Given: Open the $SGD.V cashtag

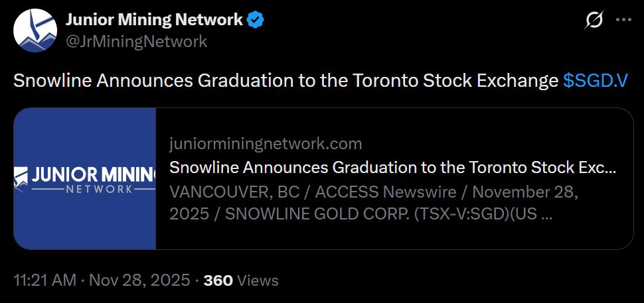Looking at the screenshot, I should 596,80.
